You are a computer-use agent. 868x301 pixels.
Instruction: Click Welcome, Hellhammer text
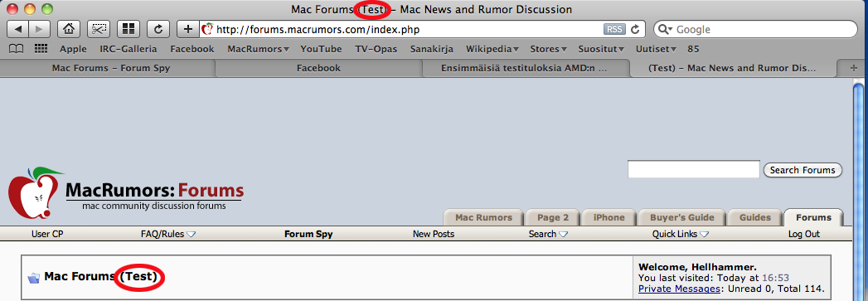[x=697, y=267]
